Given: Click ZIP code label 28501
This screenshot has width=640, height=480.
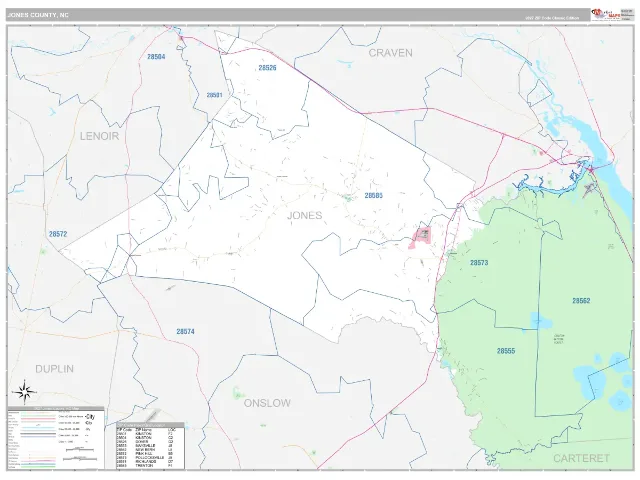Looking at the screenshot, I should (x=214, y=95).
